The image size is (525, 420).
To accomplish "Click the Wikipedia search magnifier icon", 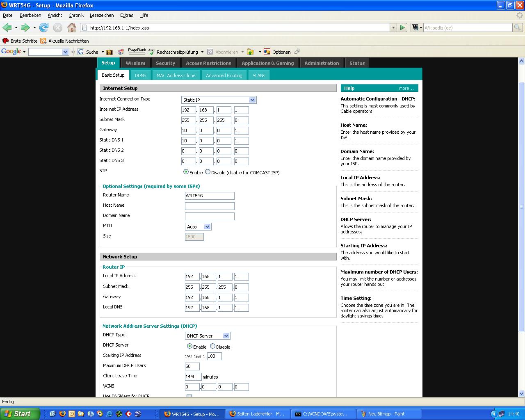I will [518, 27].
